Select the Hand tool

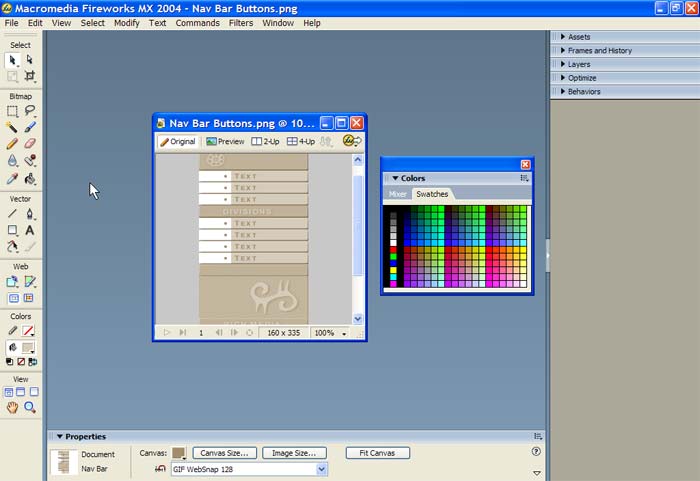pyautogui.click(x=12, y=407)
